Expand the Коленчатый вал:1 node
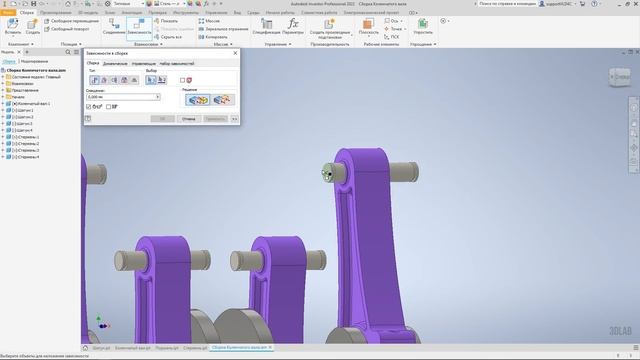640x360 pixels. coord(3,104)
